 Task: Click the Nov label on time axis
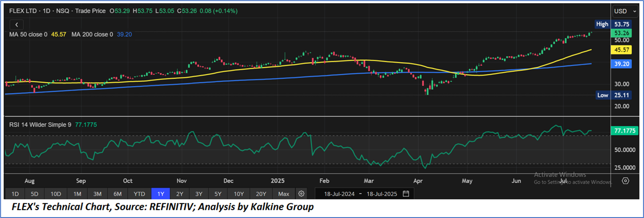[182, 181]
